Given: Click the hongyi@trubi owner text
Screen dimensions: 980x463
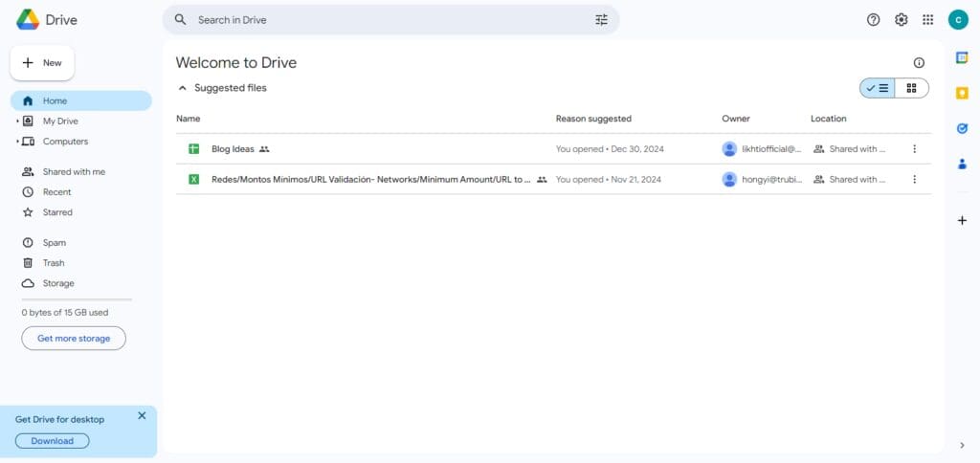Looking at the screenshot, I should tap(772, 179).
